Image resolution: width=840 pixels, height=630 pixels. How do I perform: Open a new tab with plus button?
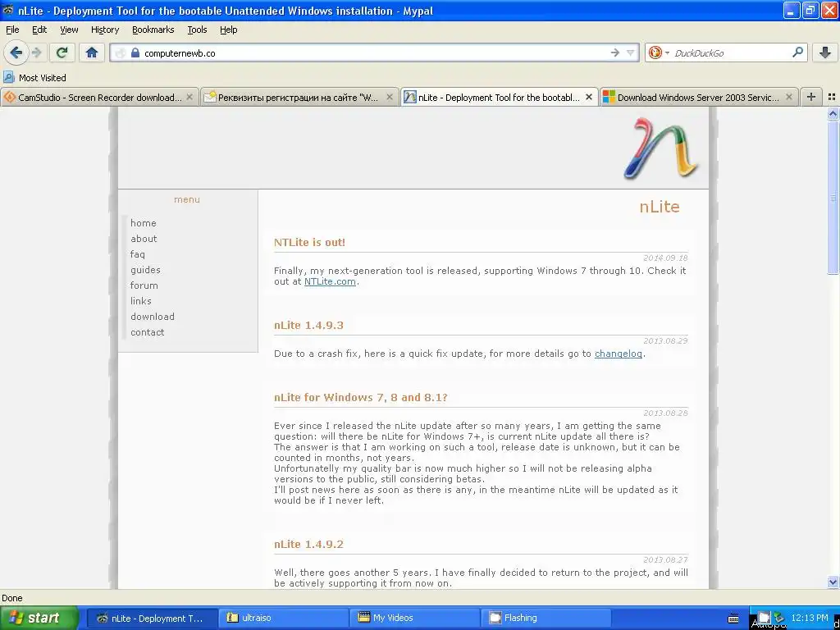[x=811, y=97]
